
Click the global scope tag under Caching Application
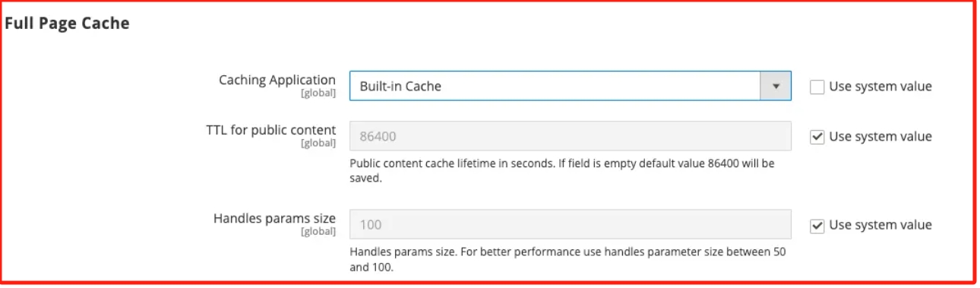318,93
